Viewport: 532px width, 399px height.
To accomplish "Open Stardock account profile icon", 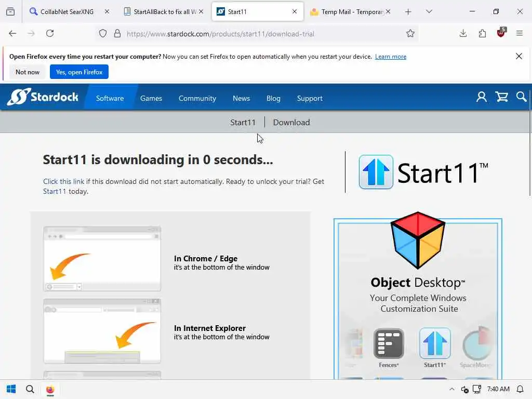I will 482,97.
